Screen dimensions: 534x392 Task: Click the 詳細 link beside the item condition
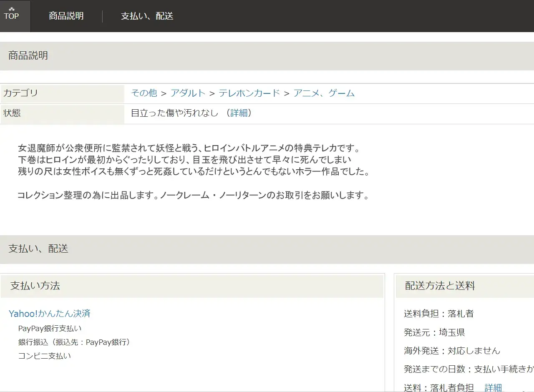point(239,113)
